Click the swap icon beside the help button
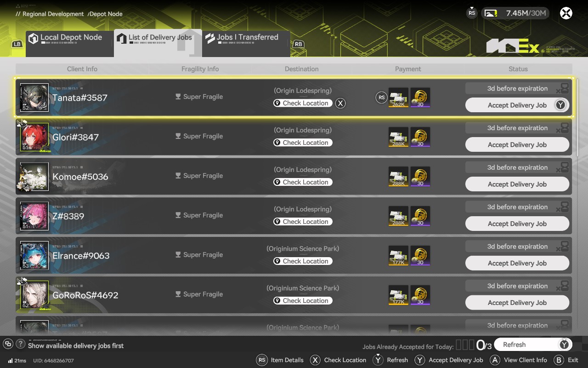The width and height of the screenshot is (588, 368). coord(8,344)
